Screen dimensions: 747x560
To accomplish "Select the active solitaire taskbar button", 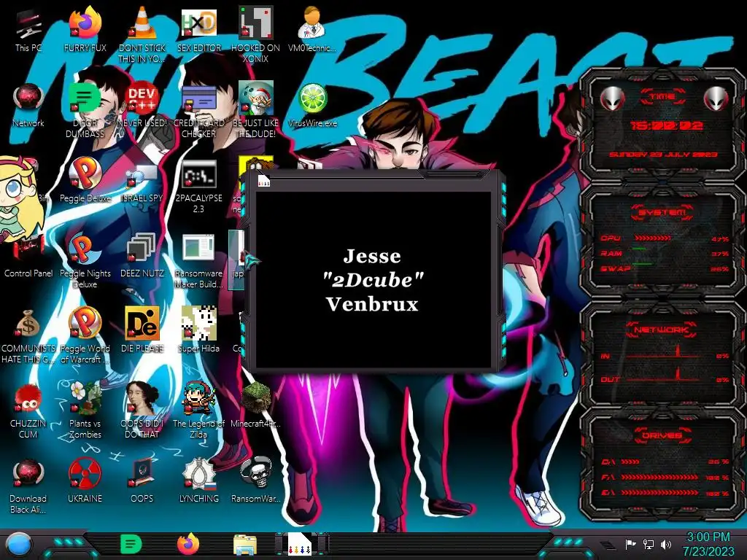I will pos(300,544).
